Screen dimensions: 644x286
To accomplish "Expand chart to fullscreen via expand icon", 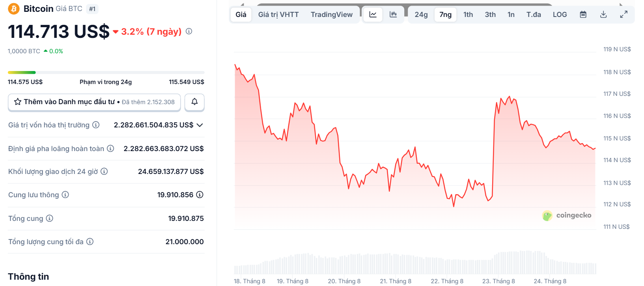I will (x=624, y=14).
